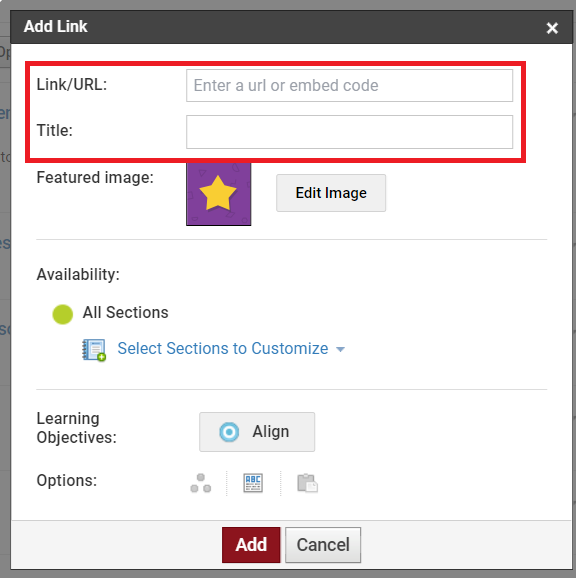Close the Add Link dialog with X
The width and height of the screenshot is (576, 578).
coord(552,28)
